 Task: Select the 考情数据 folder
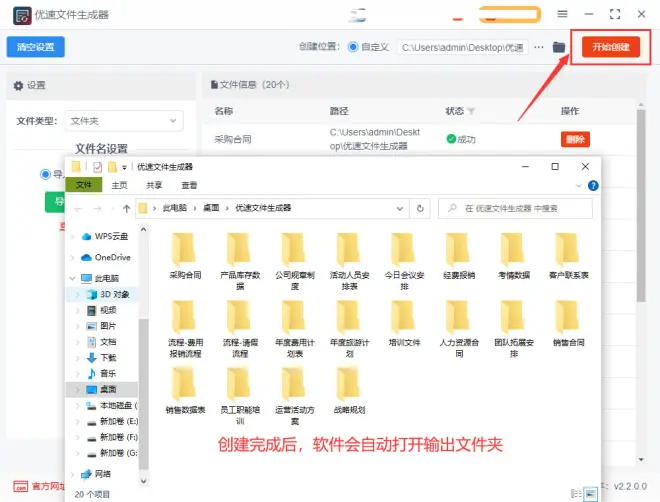click(x=514, y=256)
